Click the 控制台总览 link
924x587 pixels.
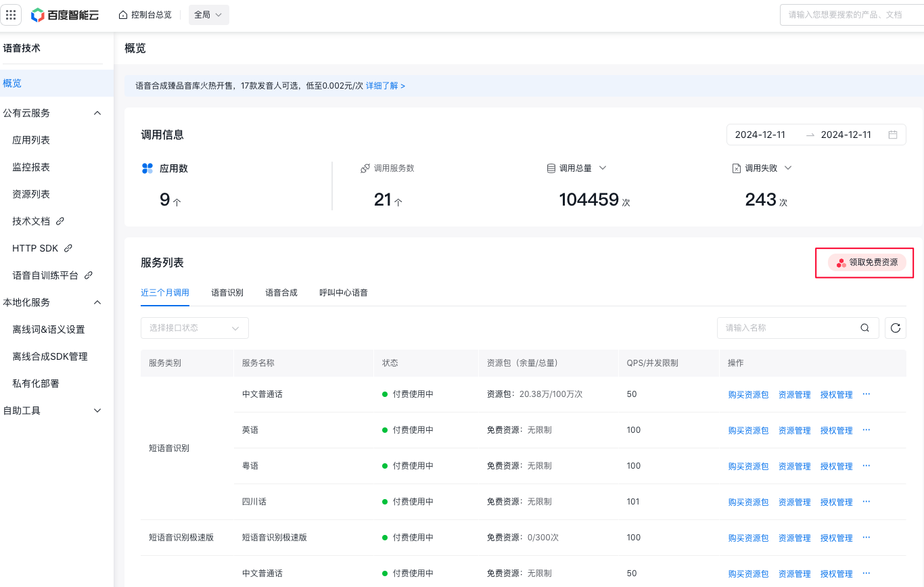click(152, 15)
